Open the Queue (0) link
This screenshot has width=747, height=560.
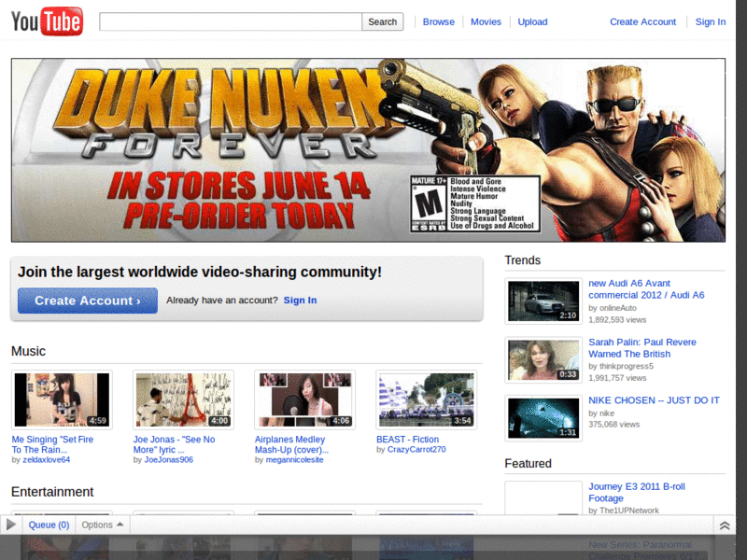(x=49, y=525)
